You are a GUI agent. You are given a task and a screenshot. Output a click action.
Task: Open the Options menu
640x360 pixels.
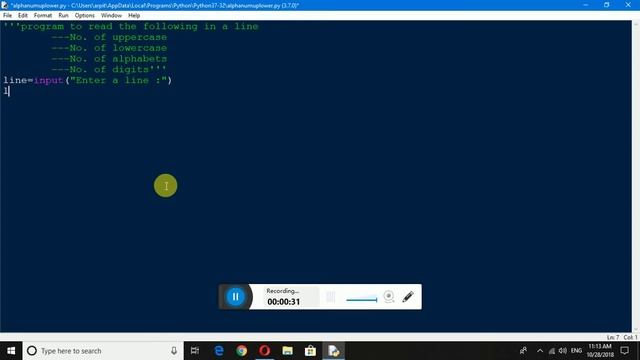click(x=84, y=16)
